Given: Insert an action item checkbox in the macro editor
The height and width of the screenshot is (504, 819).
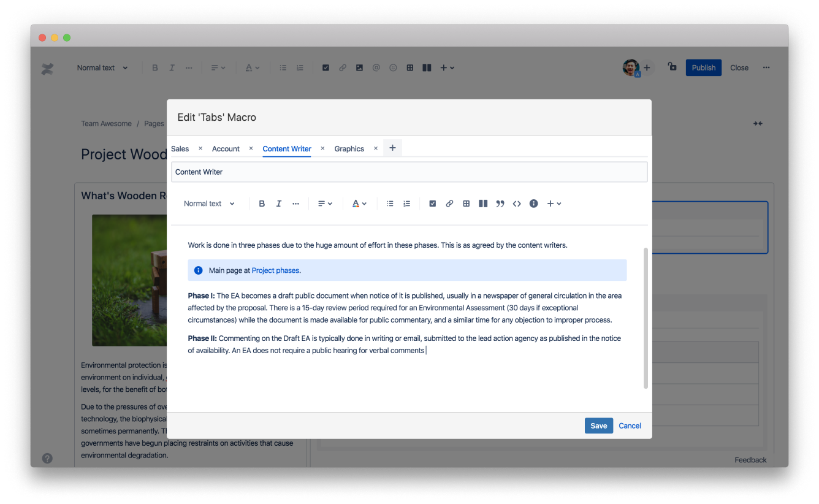Looking at the screenshot, I should [433, 203].
